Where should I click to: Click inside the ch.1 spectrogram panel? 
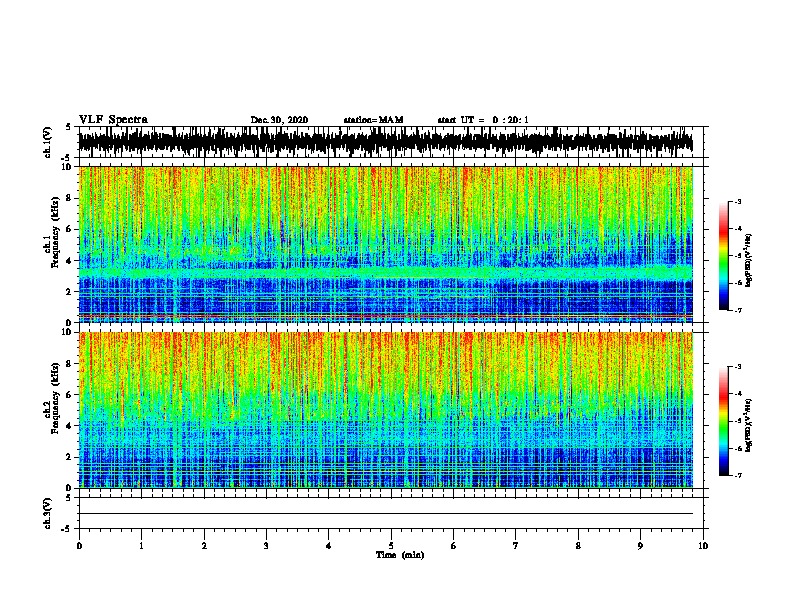coord(386,244)
